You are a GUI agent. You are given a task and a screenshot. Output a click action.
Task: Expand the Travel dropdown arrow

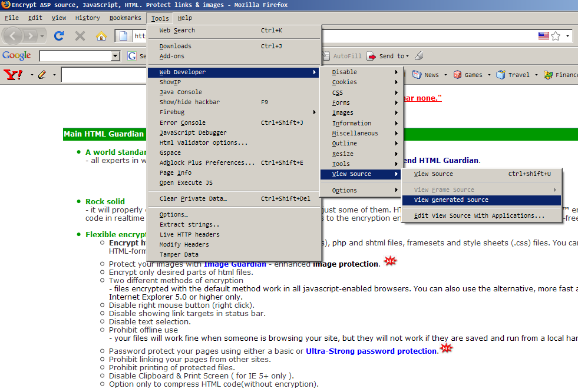pyautogui.click(x=536, y=75)
